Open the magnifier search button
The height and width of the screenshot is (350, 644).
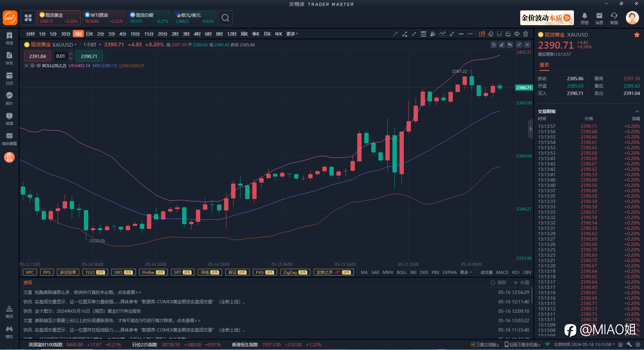[225, 18]
